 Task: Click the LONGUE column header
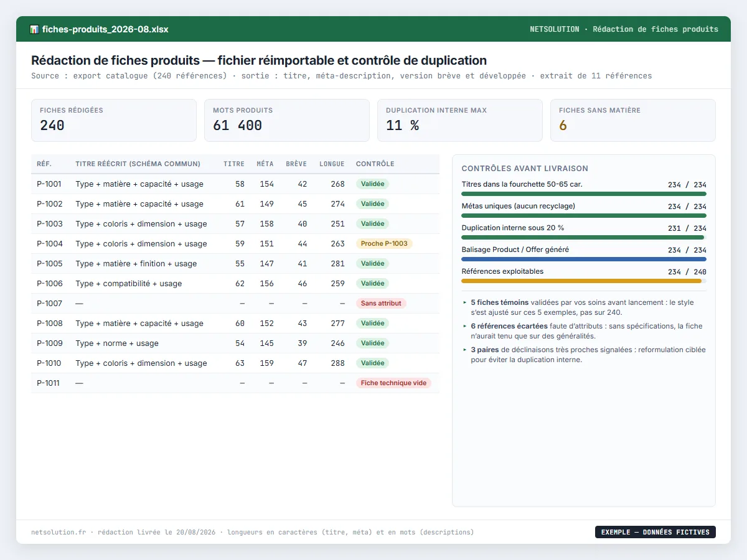(332, 164)
